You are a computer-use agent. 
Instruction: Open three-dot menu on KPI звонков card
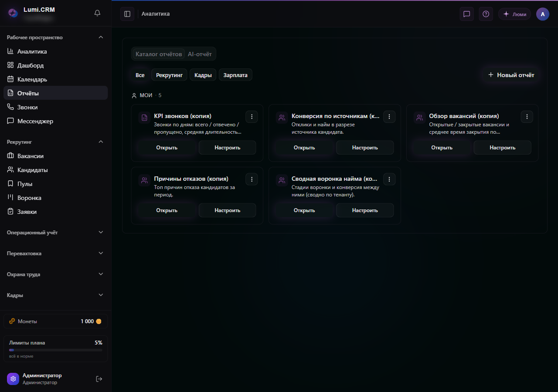pyautogui.click(x=252, y=117)
